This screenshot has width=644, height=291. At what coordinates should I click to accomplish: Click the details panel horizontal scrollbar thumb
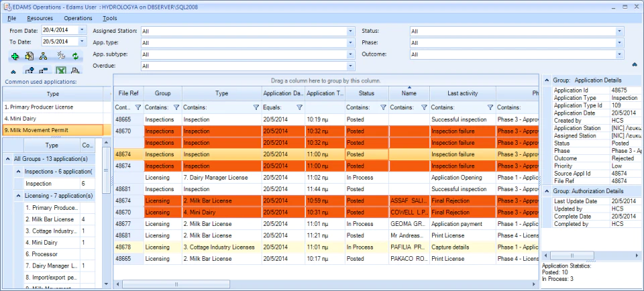[572, 255]
